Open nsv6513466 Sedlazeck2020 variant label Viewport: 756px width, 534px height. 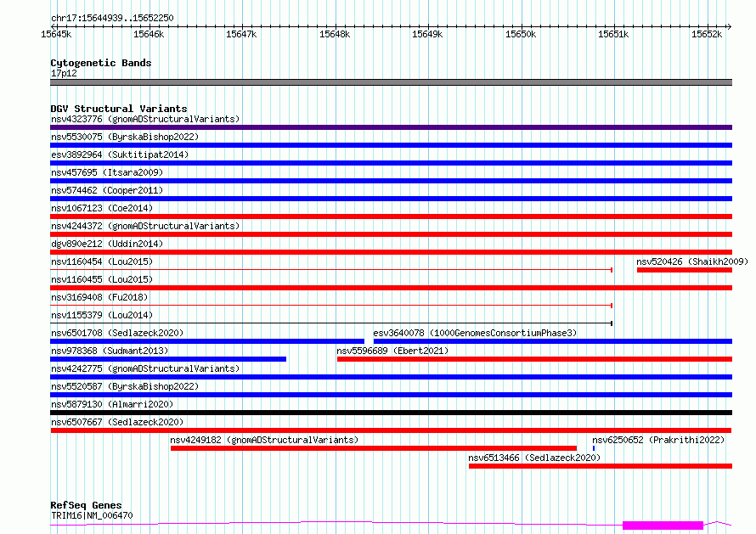(534, 458)
